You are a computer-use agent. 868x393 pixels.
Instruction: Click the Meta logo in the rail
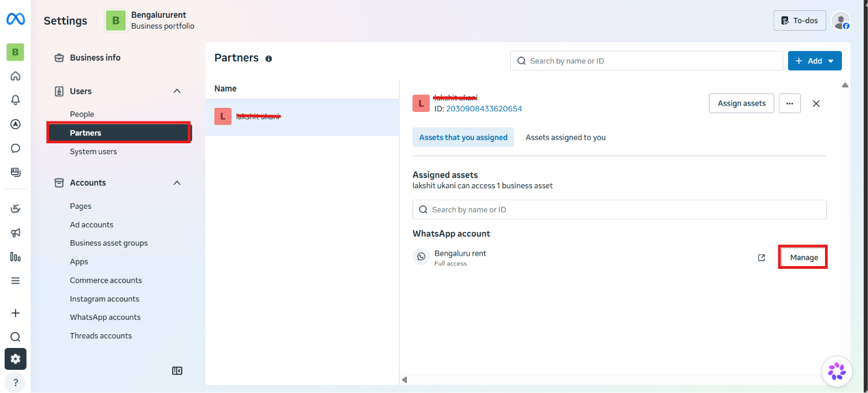(16, 20)
